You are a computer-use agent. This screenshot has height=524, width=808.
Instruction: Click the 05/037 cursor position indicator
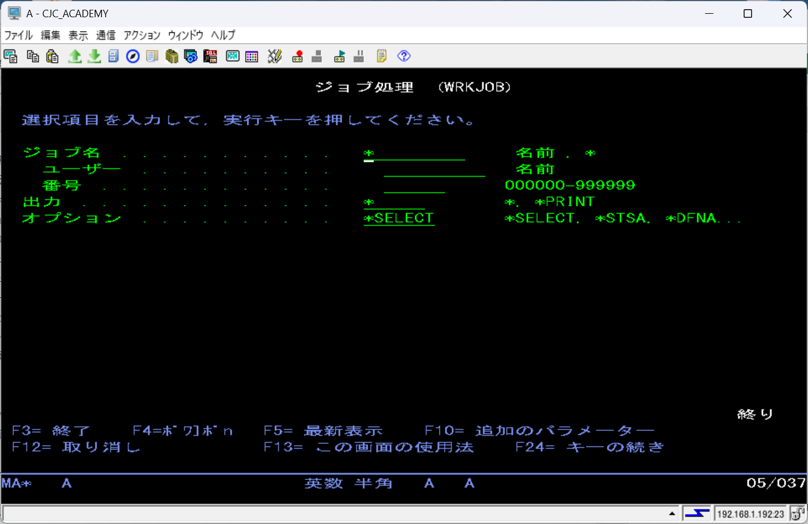click(x=776, y=483)
